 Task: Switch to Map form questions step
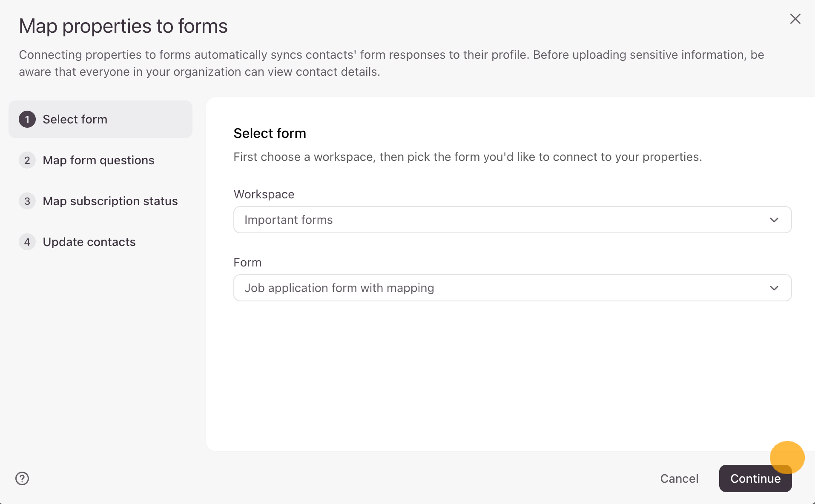tap(98, 160)
